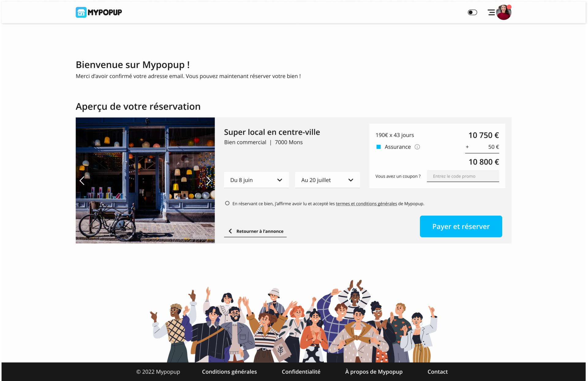Click the '190€ x 43 jours' text
Screen dimensions: 588x381
[x=395, y=135]
